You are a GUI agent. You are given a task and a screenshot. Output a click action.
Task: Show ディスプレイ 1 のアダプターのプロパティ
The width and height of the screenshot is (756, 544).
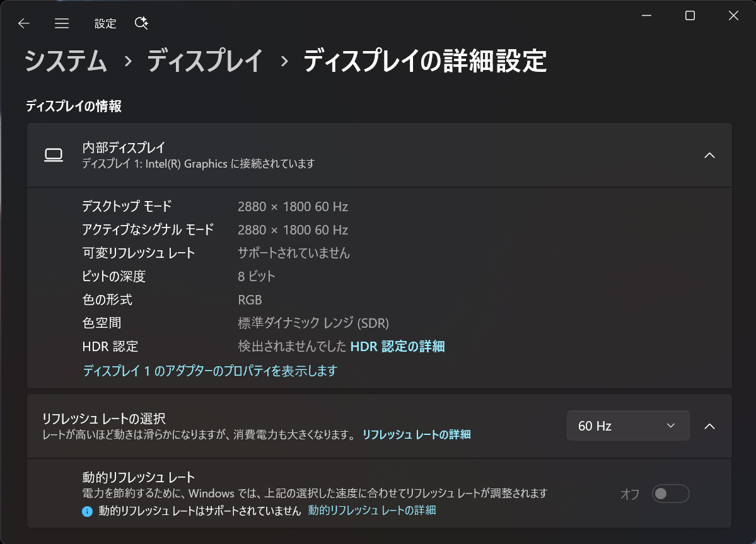click(209, 371)
